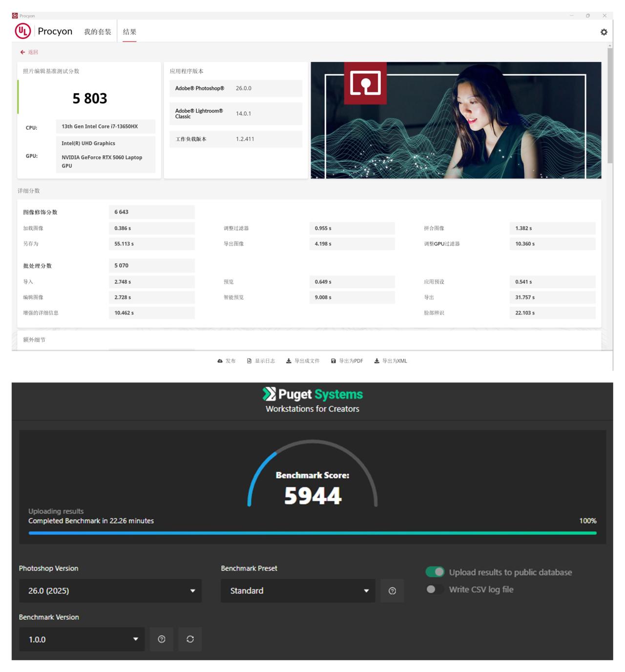Click the 100% progress label
Image resolution: width=625 pixels, height=672 pixels.
(588, 521)
